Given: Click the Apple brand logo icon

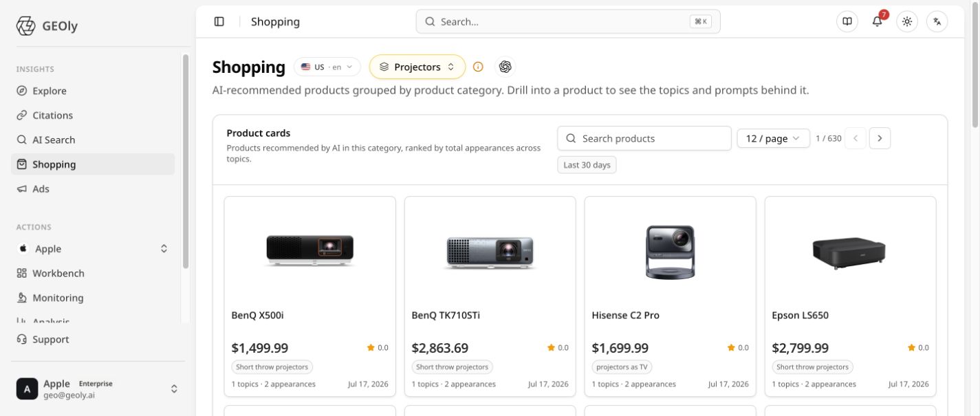Looking at the screenshot, I should pyautogui.click(x=23, y=249).
